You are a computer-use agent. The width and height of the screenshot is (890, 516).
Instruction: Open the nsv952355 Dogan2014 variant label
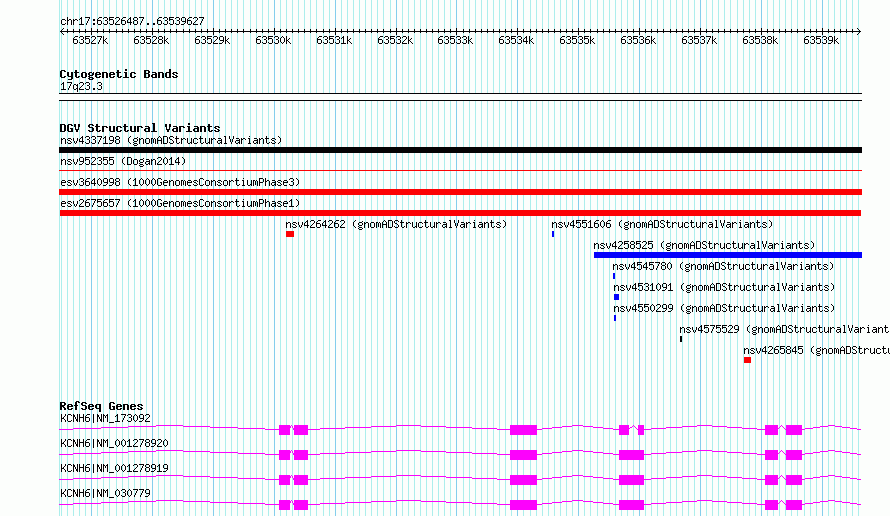pos(123,161)
